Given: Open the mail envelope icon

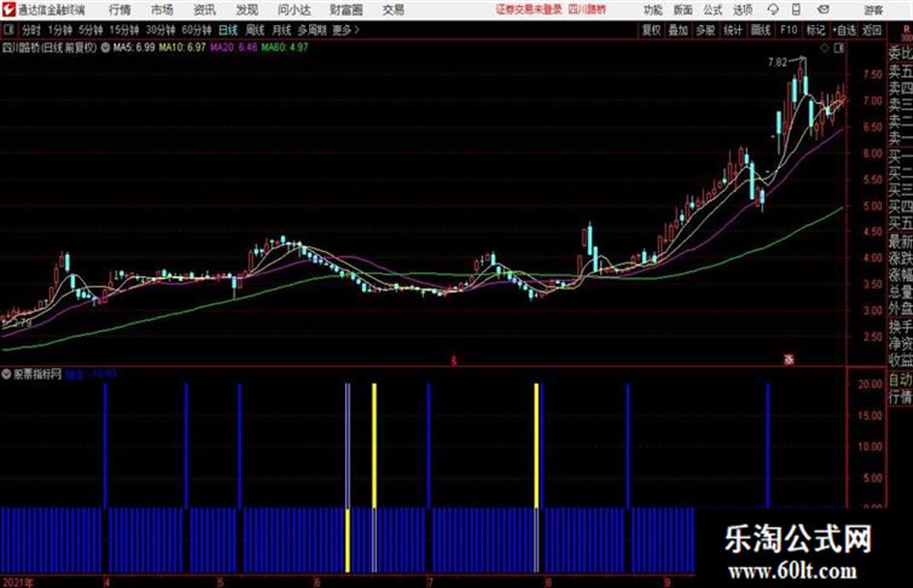Looking at the screenshot, I should pos(823,10).
